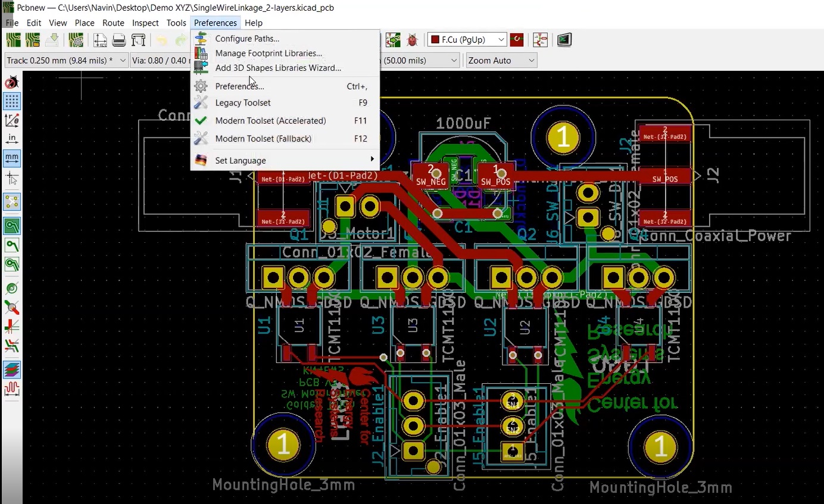Open the Tools menu
Viewport: 824px width, 504px height.
coord(176,23)
